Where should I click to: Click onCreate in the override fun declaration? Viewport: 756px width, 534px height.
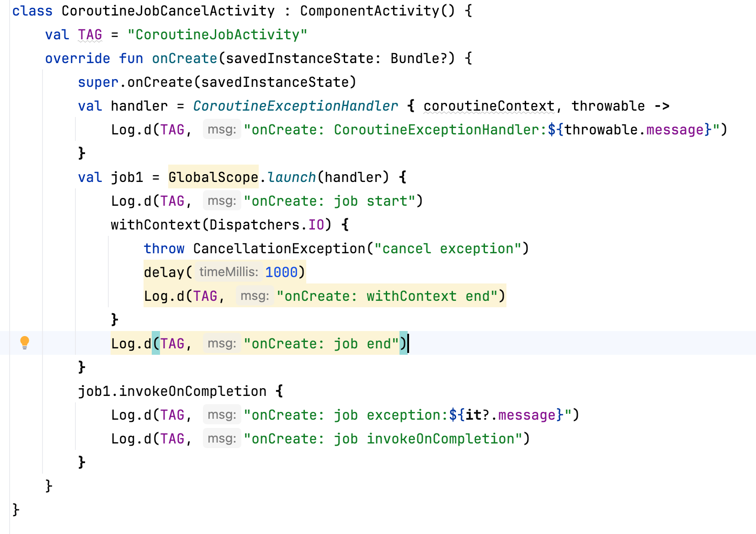(184, 59)
